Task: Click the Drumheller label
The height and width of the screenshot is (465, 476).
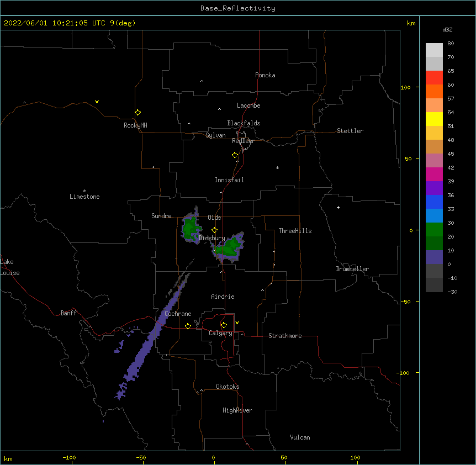Action: click(352, 269)
